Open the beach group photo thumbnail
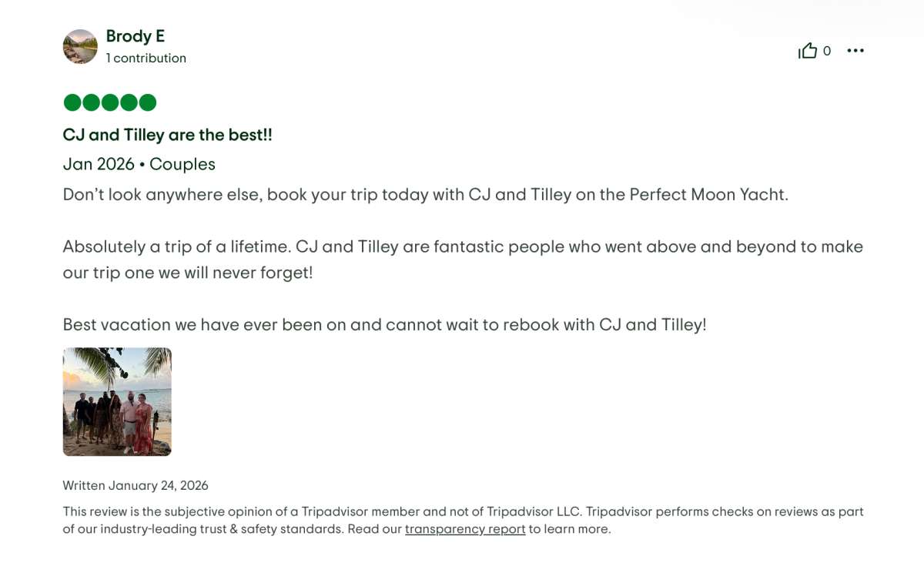This screenshot has width=924, height=563. pyautogui.click(x=117, y=401)
